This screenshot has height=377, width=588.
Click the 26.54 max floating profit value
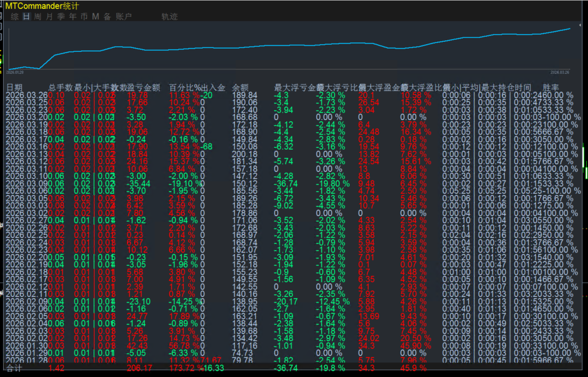coord(369,102)
